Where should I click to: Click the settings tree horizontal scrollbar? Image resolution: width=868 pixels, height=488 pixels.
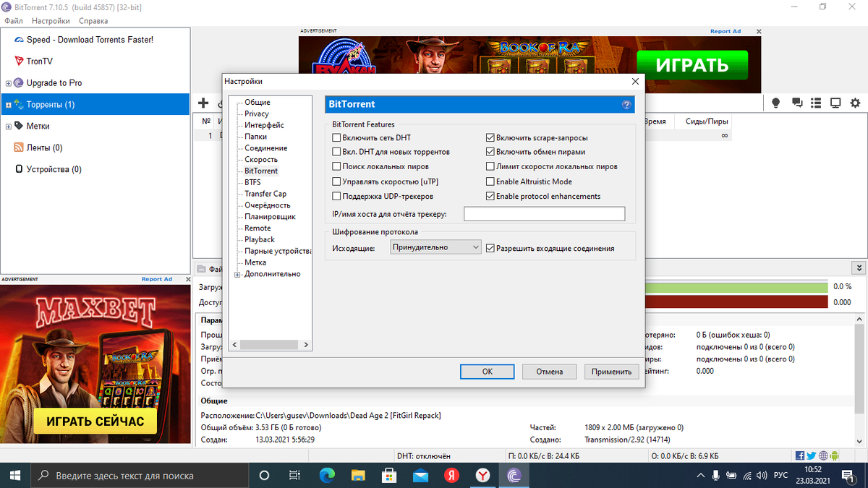(x=270, y=345)
